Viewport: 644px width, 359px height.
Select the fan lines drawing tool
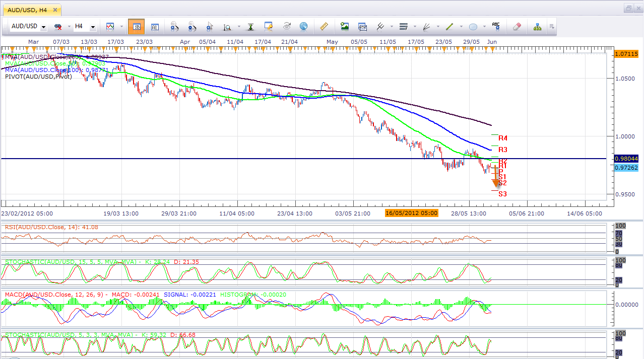(x=426, y=26)
